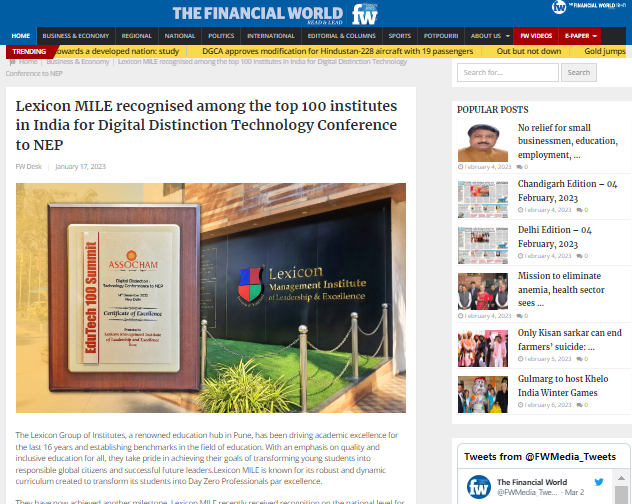The width and height of the screenshot is (632, 504).
Task: Click Chandigarh Edition newspaper thumbnail
Action: click(483, 200)
